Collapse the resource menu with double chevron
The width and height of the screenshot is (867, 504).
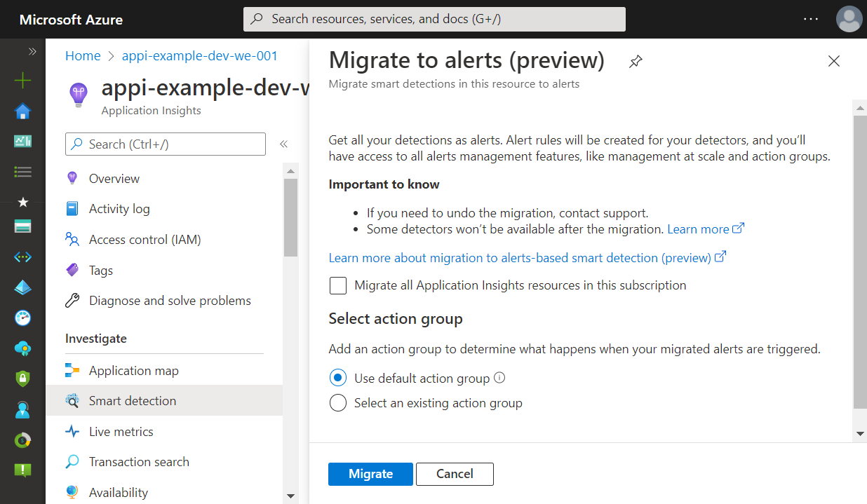pos(284,144)
